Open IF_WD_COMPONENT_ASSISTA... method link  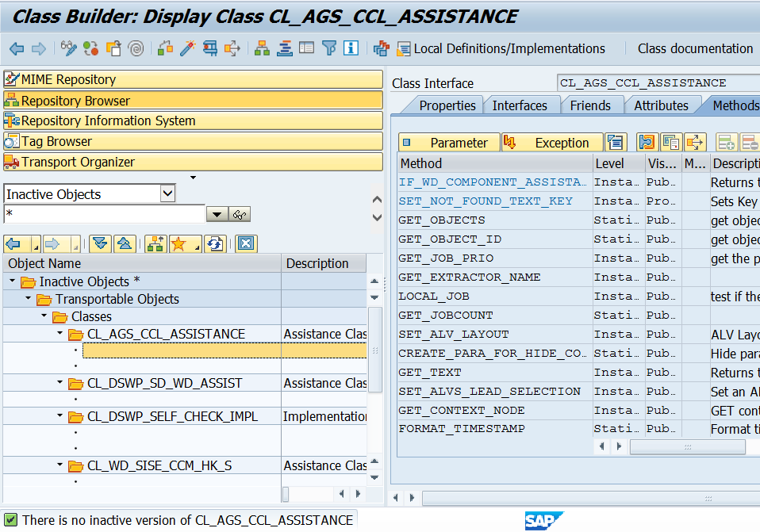492,182
